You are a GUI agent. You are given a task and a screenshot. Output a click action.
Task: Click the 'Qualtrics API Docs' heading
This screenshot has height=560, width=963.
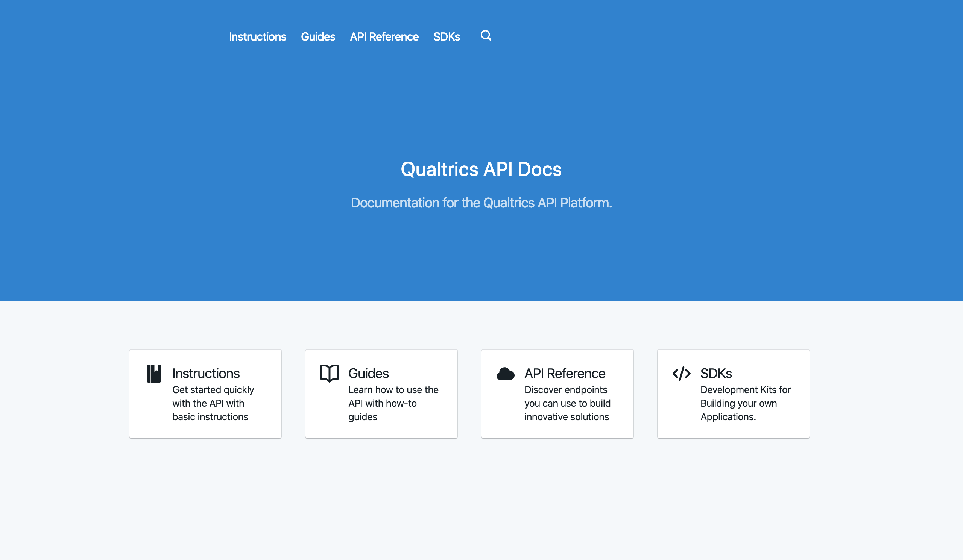click(x=481, y=169)
